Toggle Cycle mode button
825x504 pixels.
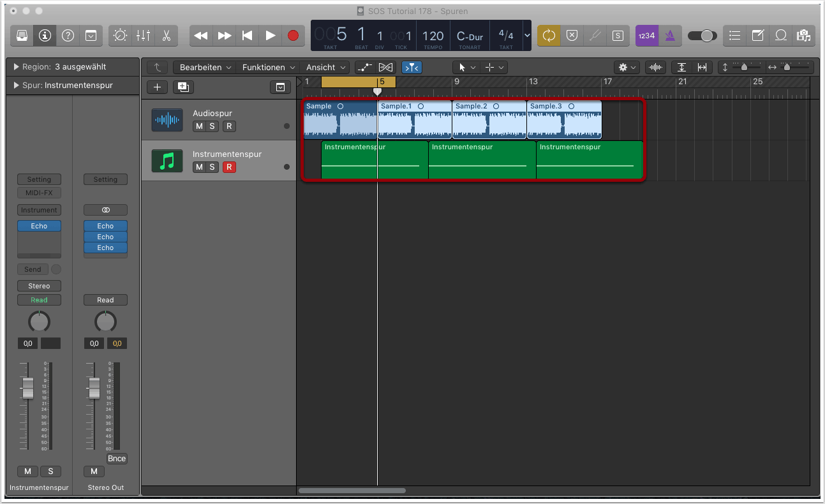(x=549, y=36)
